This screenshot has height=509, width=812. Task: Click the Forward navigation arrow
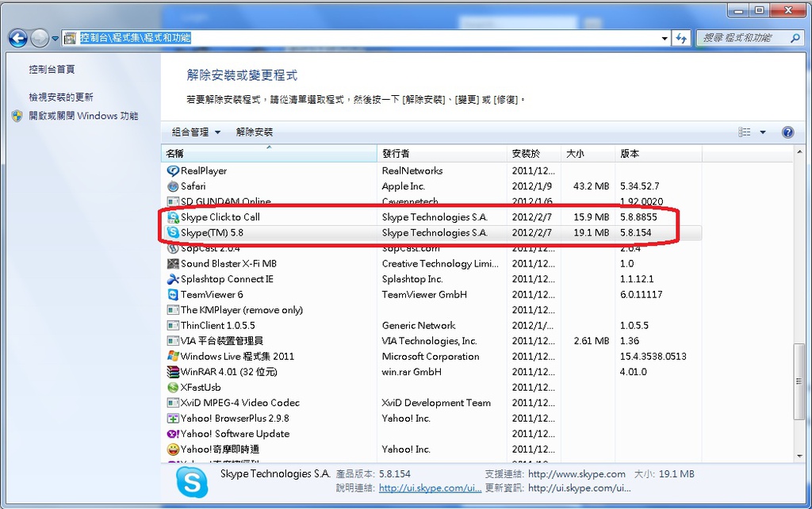(40, 38)
